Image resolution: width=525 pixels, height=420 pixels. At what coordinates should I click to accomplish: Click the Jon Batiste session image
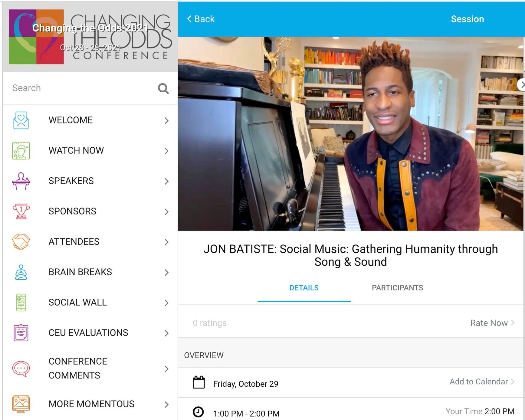(351, 134)
